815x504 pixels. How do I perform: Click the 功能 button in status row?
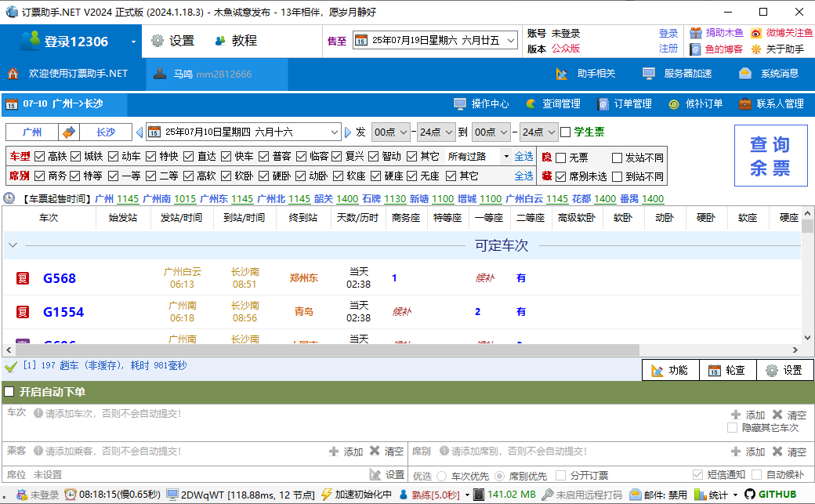pos(671,370)
